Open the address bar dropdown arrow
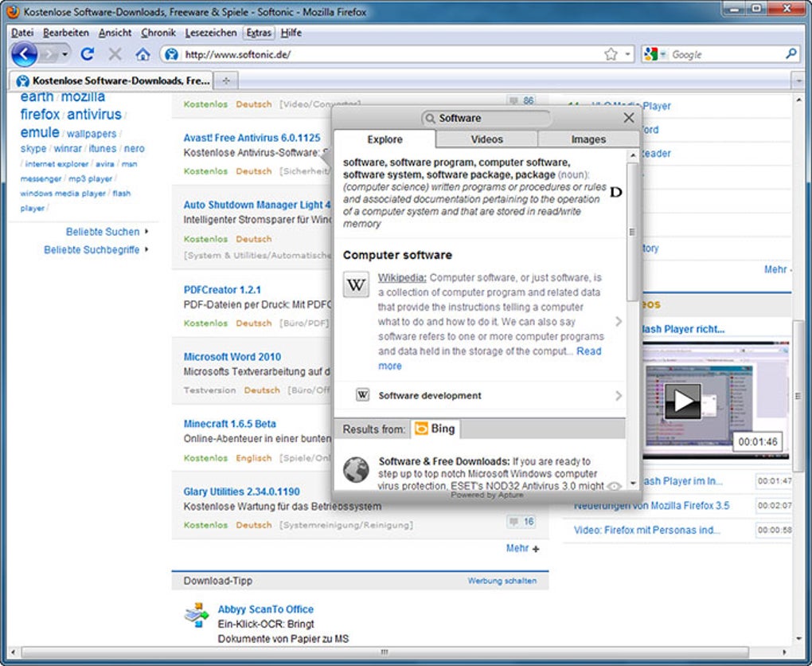This screenshot has width=812, height=666. (x=627, y=54)
